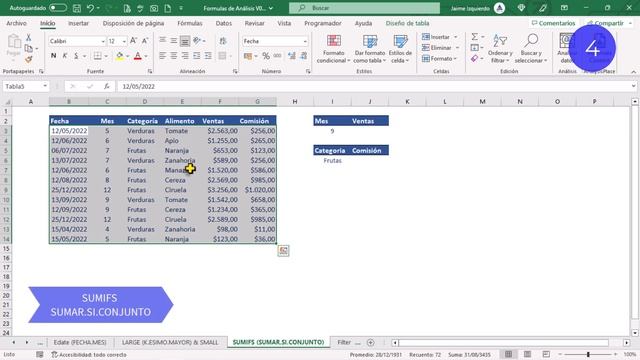Open LARGE (K.ESIMO.MAYOR) & SMALL sheet
This screenshot has height=360, width=640.
[x=170, y=342]
